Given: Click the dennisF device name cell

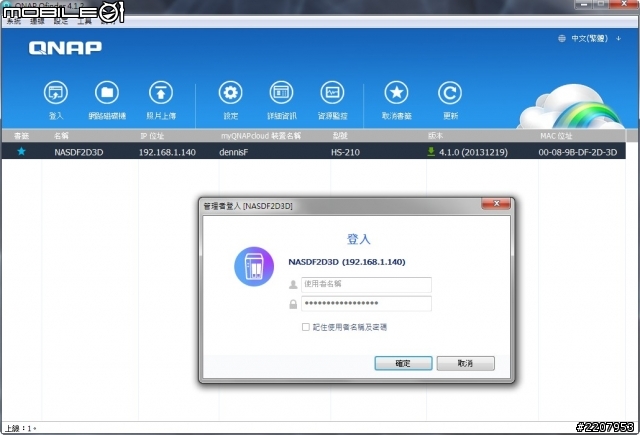Looking at the screenshot, I should point(233,152).
